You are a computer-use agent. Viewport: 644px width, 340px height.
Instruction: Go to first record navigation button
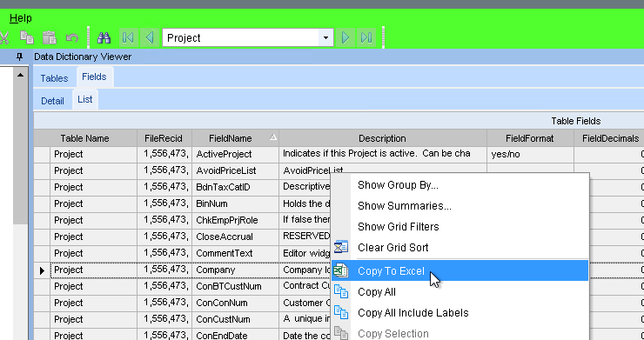click(x=128, y=37)
